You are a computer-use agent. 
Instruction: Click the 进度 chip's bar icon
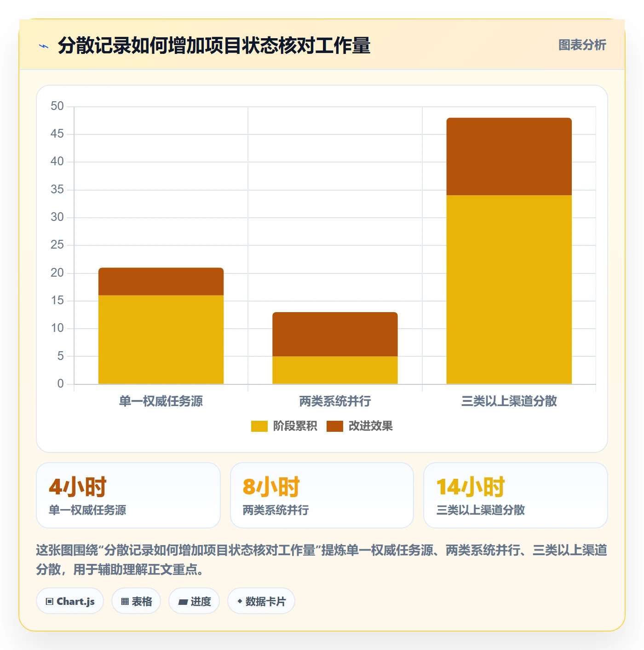[x=183, y=602]
